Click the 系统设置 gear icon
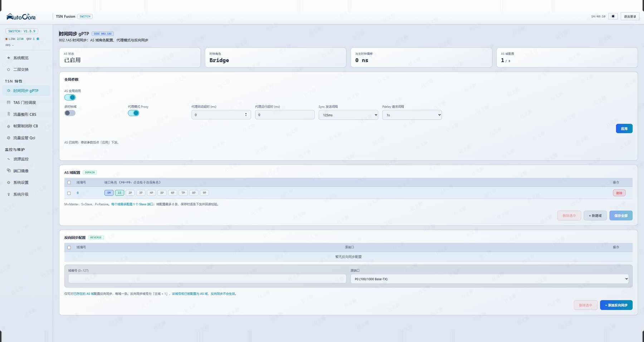Image resolution: width=644 pixels, height=342 pixels. (9, 182)
